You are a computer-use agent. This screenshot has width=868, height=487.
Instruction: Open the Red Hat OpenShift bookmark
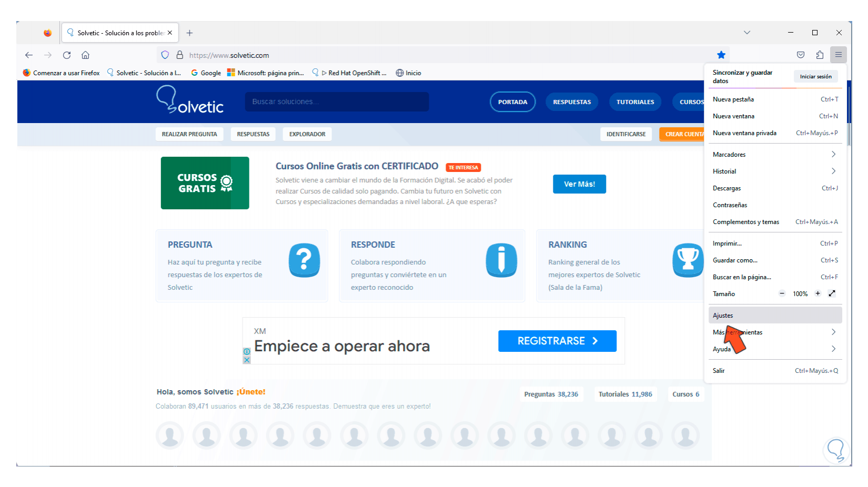349,73
